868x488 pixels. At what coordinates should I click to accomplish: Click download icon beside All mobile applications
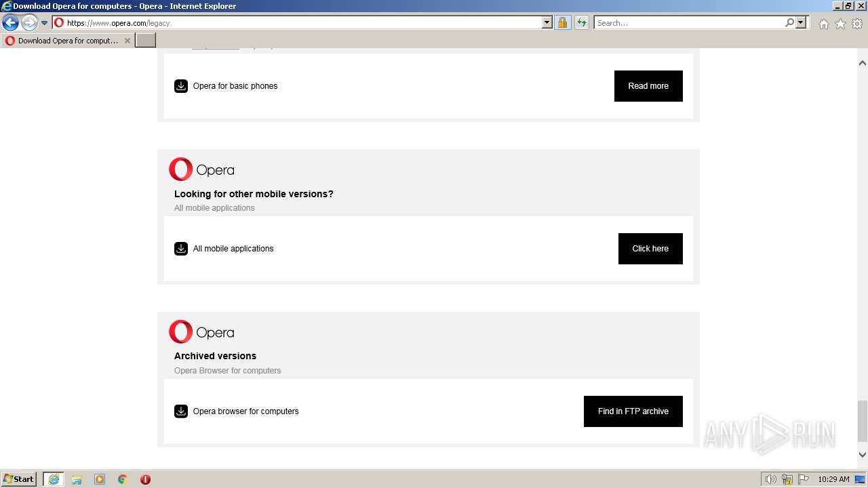click(x=181, y=249)
